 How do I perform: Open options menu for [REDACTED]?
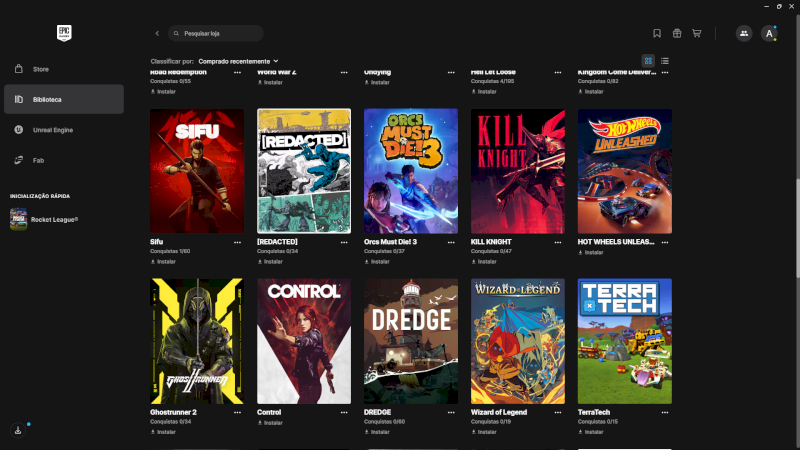344,242
